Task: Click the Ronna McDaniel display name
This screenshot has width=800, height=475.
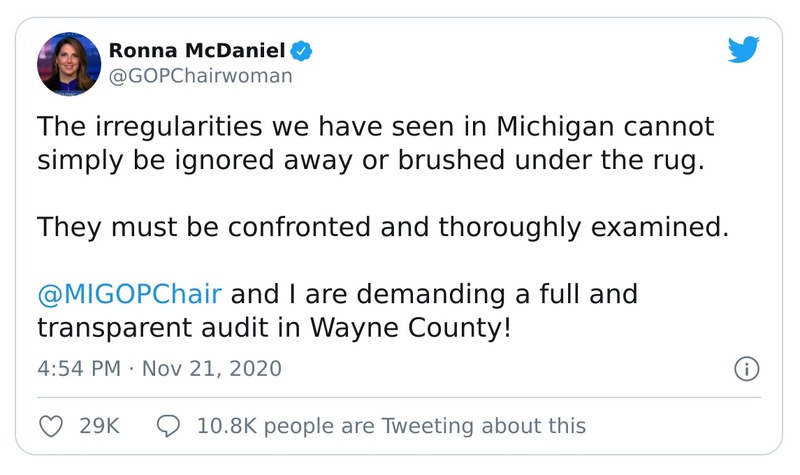Action: click(193, 49)
